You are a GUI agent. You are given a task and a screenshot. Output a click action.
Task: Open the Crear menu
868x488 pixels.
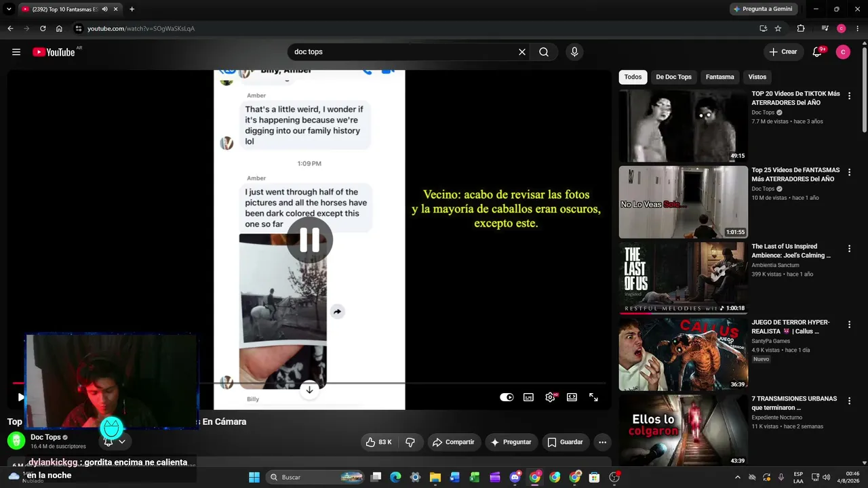(783, 52)
